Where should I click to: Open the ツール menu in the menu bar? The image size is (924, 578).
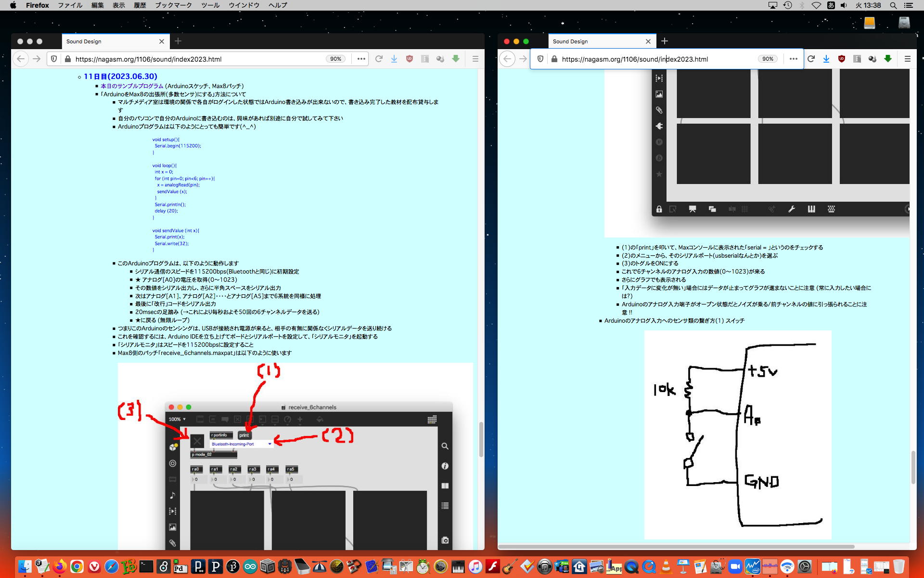(x=210, y=5)
